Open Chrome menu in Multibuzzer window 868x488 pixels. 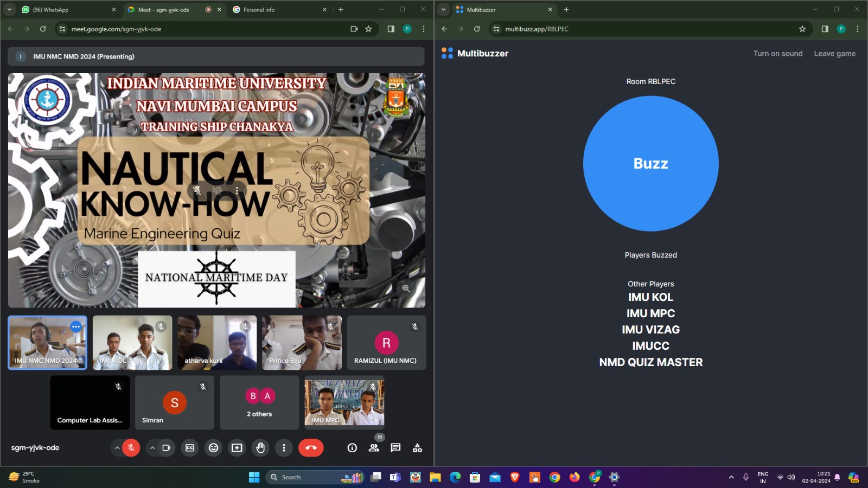[858, 29]
